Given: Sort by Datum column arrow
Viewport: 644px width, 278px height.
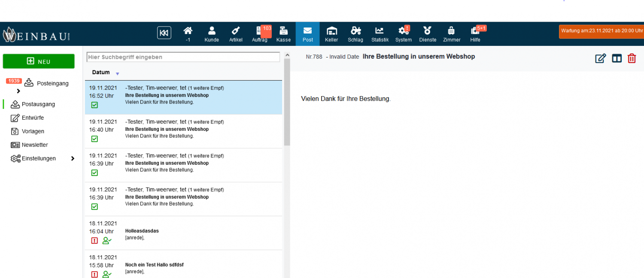Looking at the screenshot, I should click(x=117, y=74).
